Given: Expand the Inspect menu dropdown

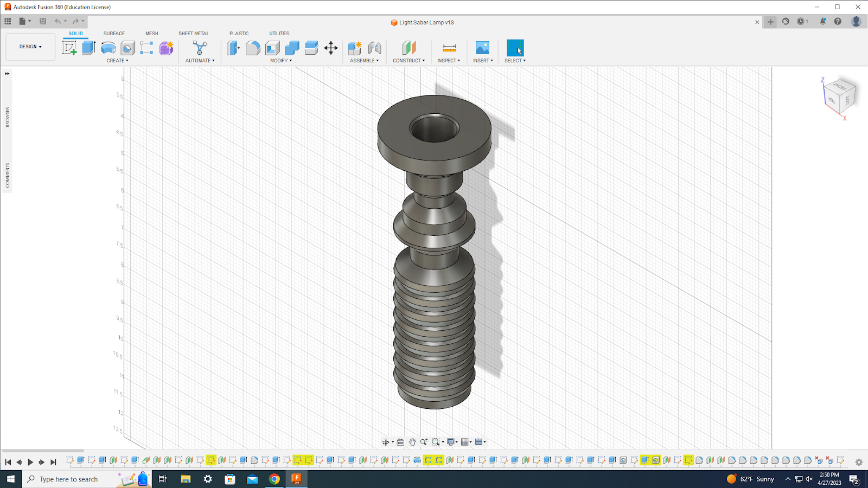Looking at the screenshot, I should (x=449, y=61).
